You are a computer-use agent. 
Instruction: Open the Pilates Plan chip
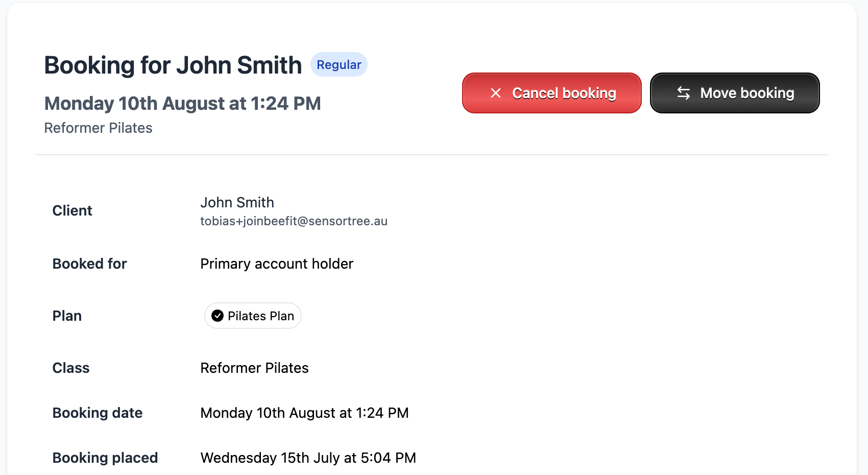253,316
